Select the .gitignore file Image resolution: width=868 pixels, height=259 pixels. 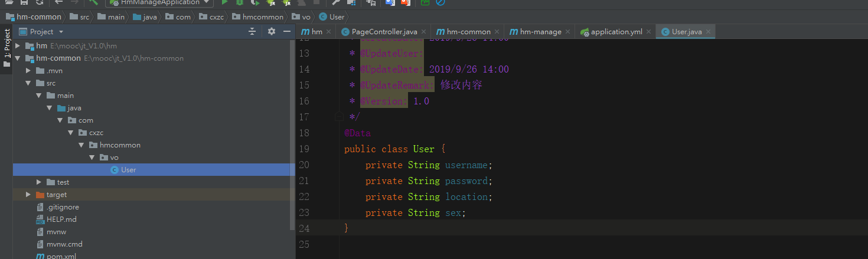tap(63, 207)
